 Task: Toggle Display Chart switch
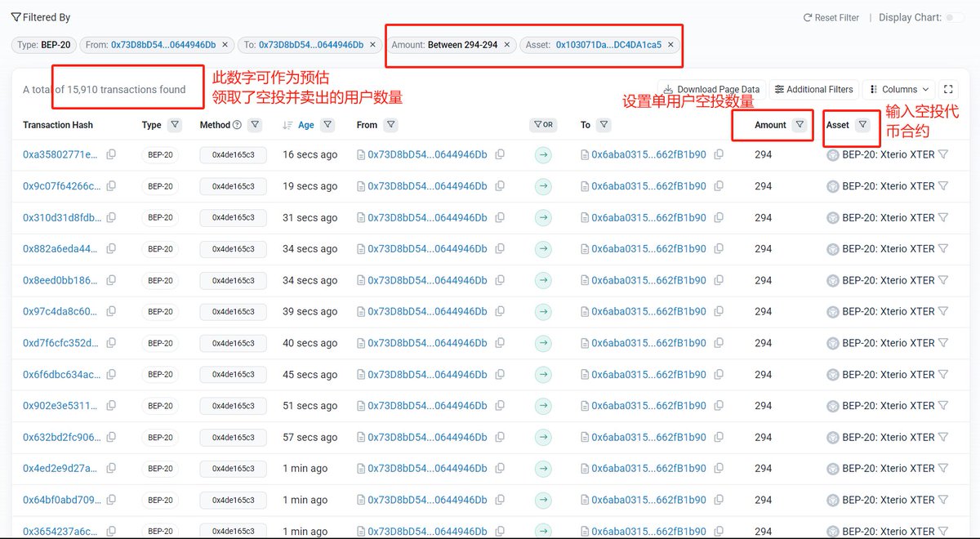point(955,17)
